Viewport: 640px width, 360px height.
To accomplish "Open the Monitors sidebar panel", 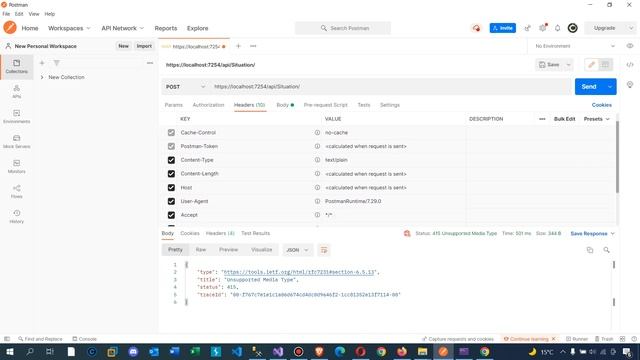I will pyautogui.click(x=16, y=166).
